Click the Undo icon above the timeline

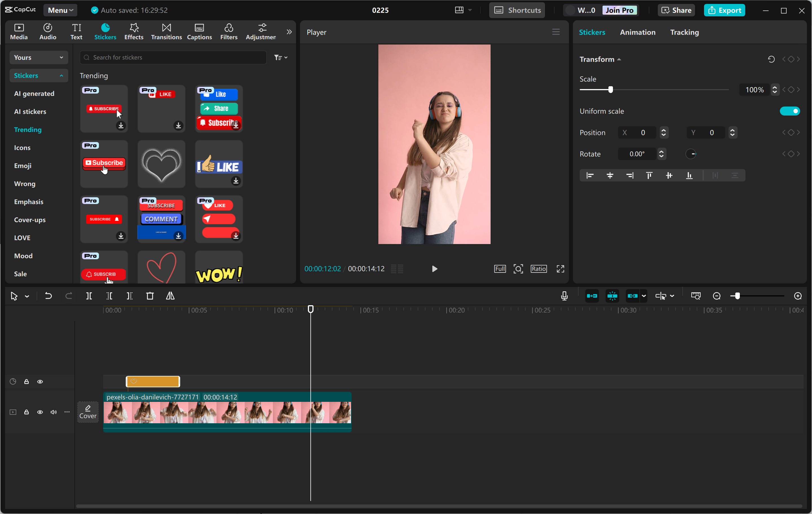coord(48,296)
